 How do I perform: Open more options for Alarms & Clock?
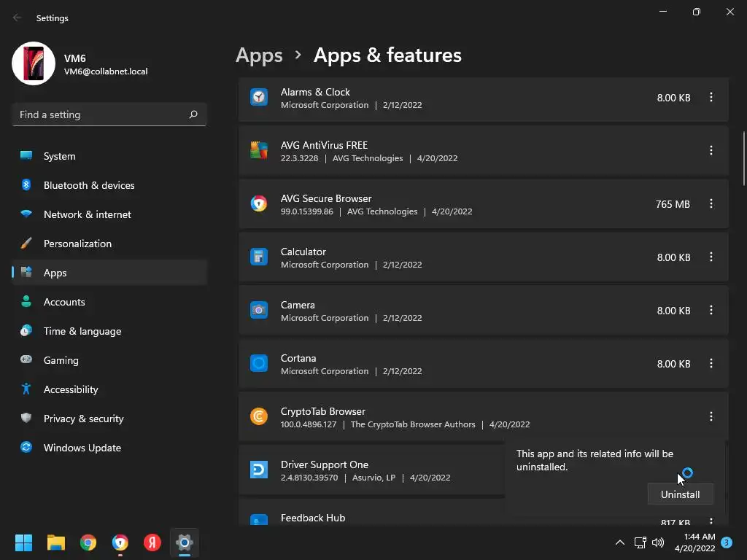tap(711, 97)
